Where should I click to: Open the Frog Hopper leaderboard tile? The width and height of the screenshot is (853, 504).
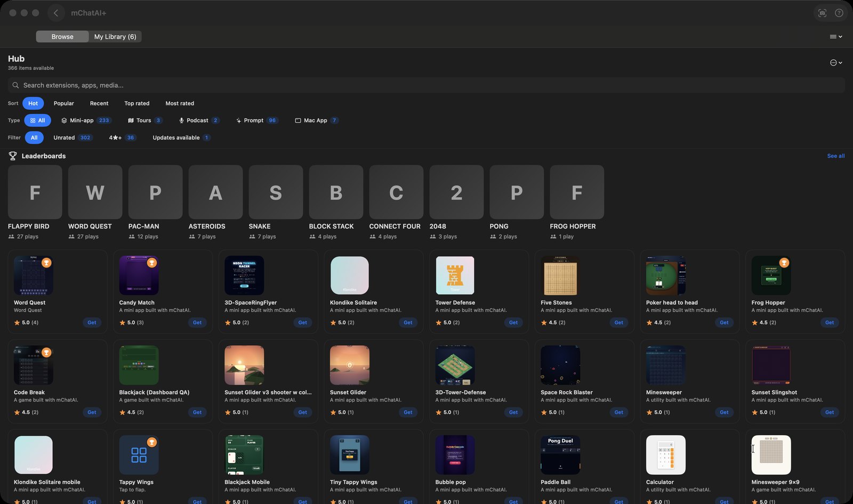coord(577,192)
